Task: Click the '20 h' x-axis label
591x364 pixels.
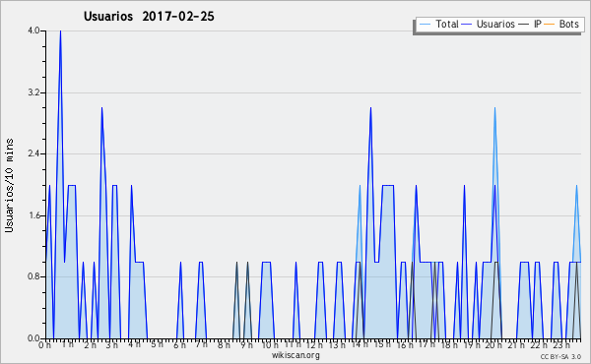Action: [493, 345]
